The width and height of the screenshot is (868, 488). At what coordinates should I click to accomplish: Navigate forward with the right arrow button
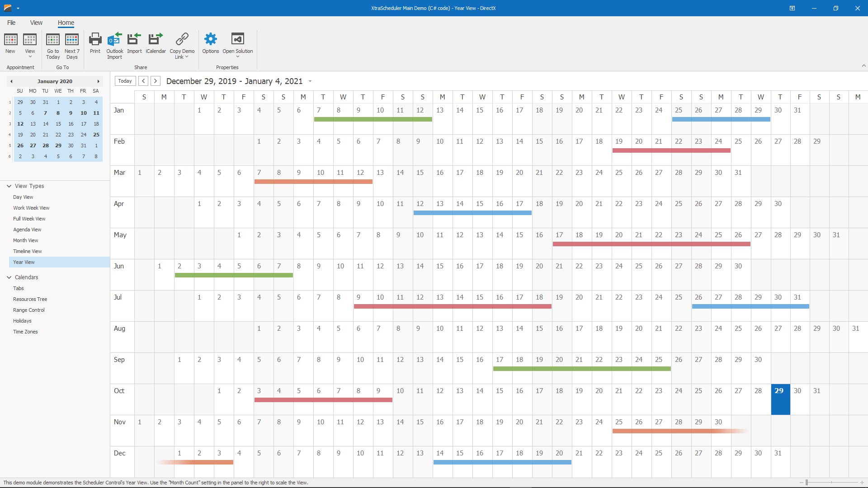click(x=155, y=81)
